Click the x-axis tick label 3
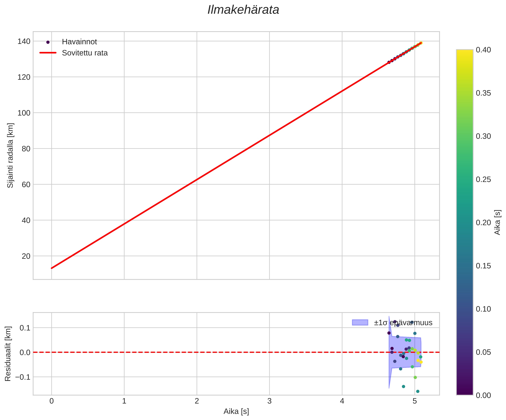Screen dimensions: 506x420 (269, 401)
